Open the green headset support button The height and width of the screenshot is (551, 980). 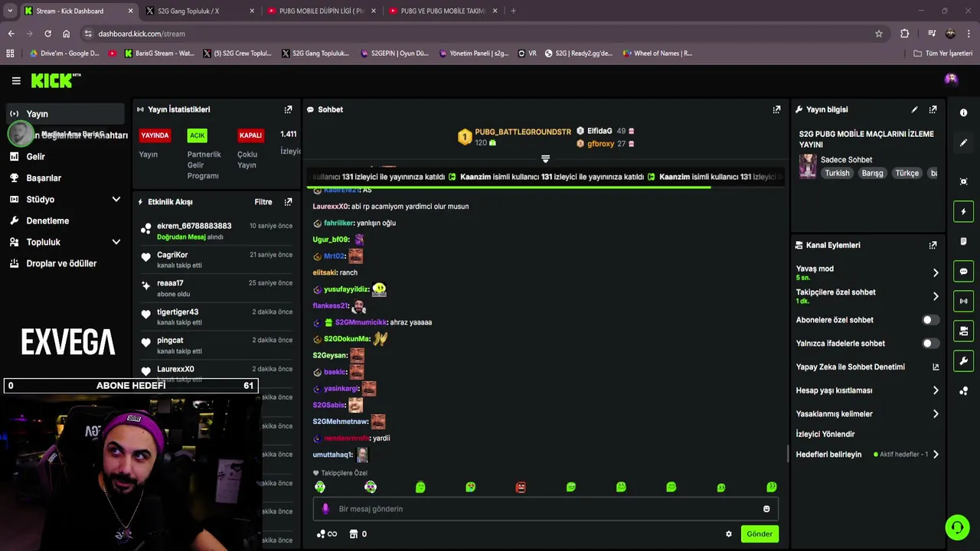[x=956, y=527]
